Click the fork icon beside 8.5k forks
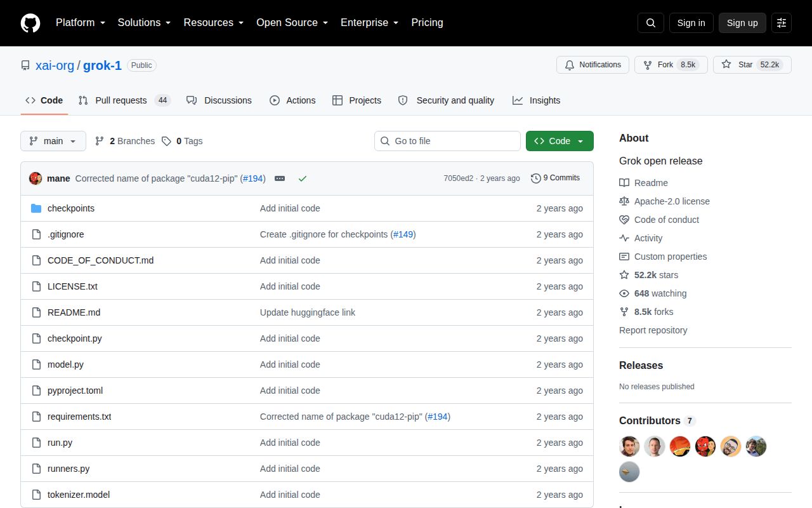This screenshot has height=508, width=812. [x=624, y=312]
